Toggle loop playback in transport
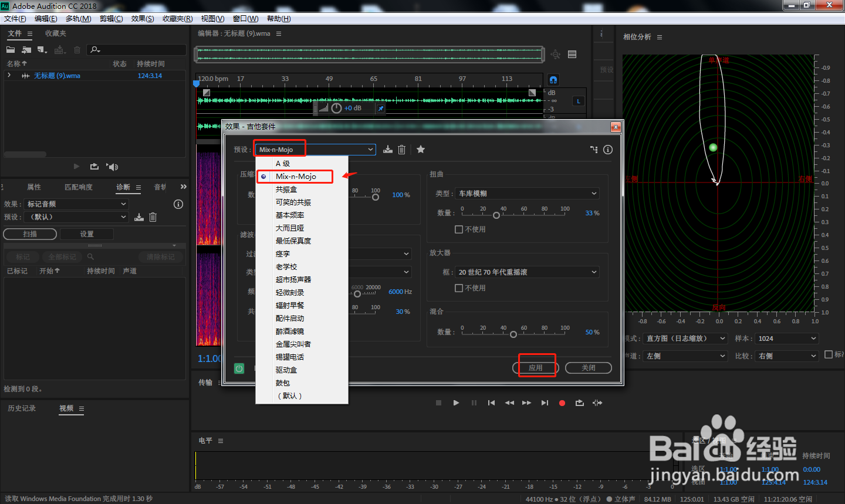The height and width of the screenshot is (504, 845). (x=580, y=403)
